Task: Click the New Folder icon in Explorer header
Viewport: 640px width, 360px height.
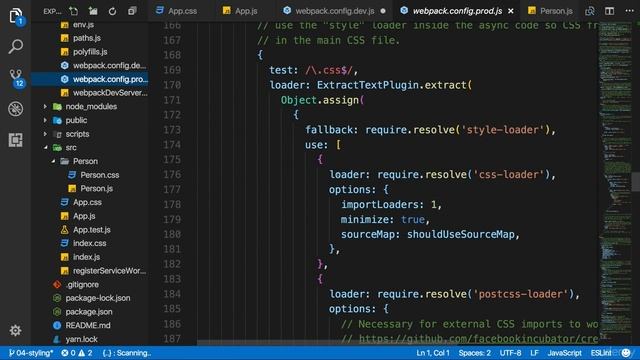Action: click(93, 11)
